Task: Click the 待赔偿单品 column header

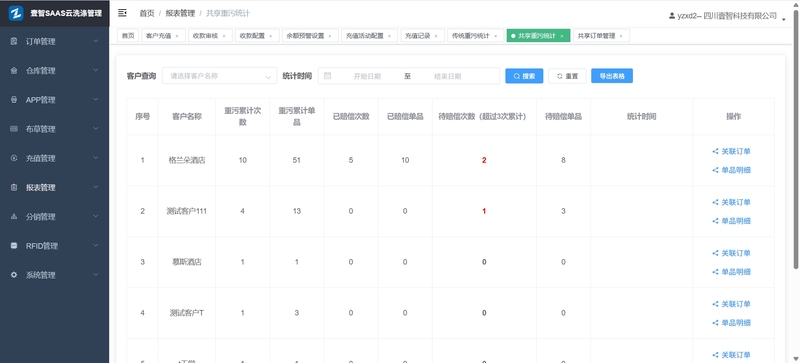Action: 563,116
